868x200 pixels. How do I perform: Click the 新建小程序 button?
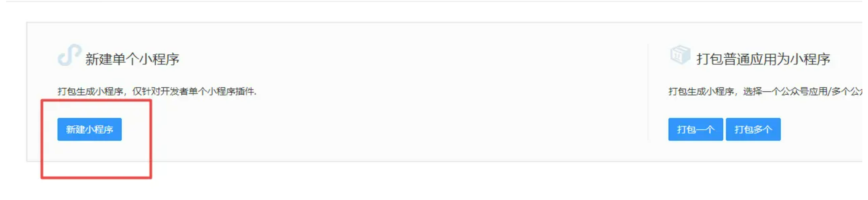90,129
